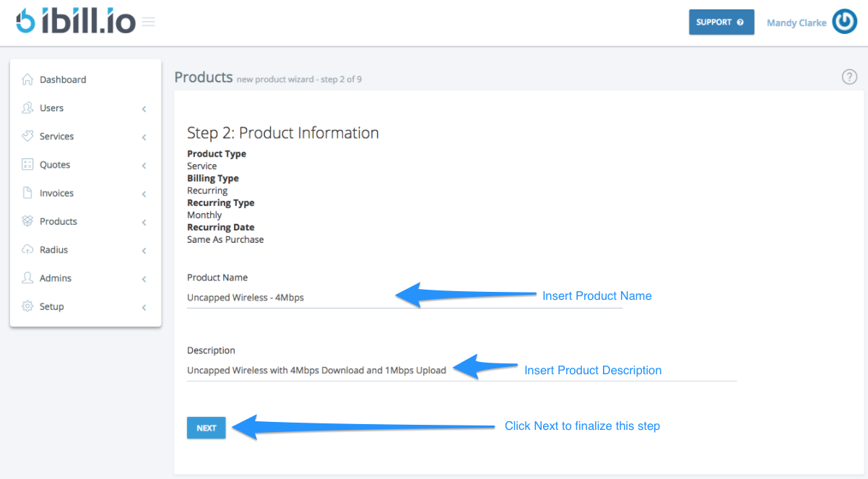The width and height of the screenshot is (868, 479).
Task: Click the Products boxes icon
Action: (x=27, y=221)
